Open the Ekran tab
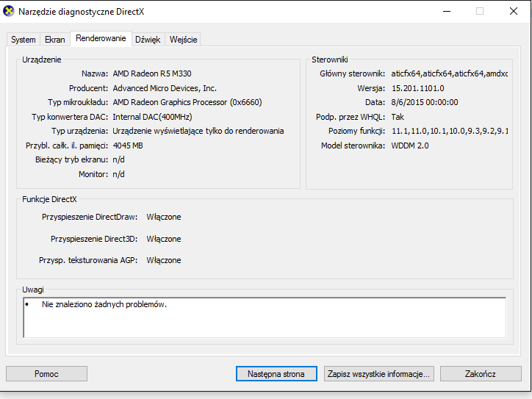The height and width of the screenshot is (399, 532). coord(54,40)
